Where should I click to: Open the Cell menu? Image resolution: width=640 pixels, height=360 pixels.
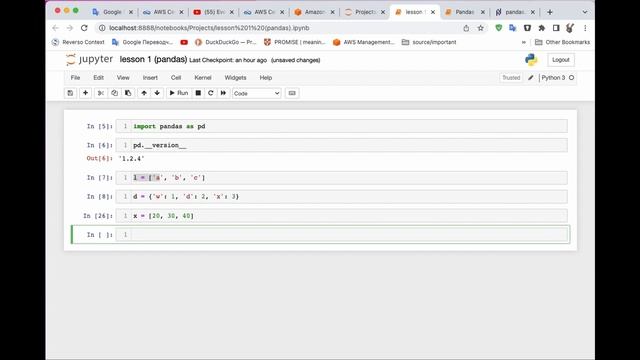176,78
